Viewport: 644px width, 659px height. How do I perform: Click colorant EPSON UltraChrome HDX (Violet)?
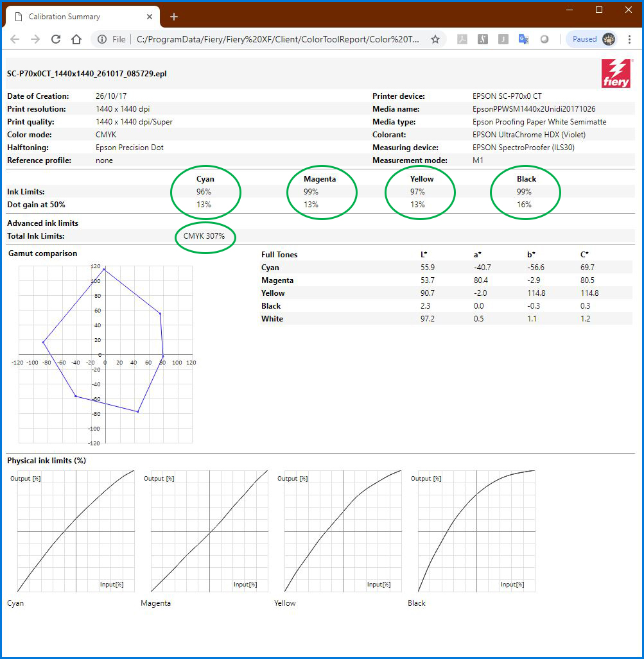pos(528,135)
